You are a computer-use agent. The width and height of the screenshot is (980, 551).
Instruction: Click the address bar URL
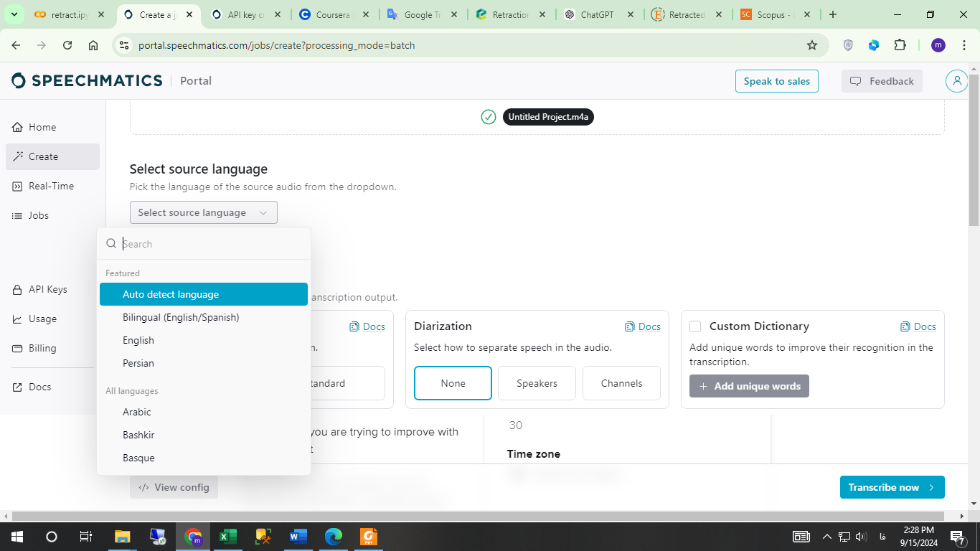(x=276, y=45)
